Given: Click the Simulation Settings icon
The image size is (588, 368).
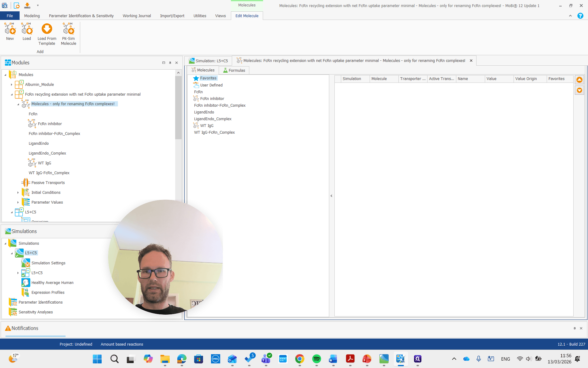Looking at the screenshot, I should (x=26, y=263).
